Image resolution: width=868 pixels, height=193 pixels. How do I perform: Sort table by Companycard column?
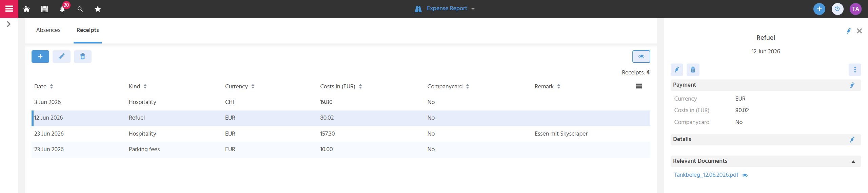point(448,86)
